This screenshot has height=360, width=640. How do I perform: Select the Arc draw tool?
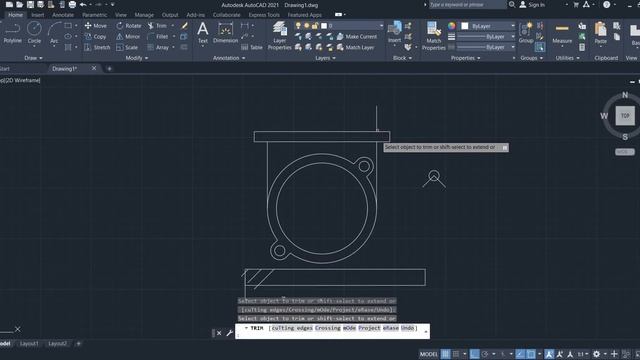(54, 33)
